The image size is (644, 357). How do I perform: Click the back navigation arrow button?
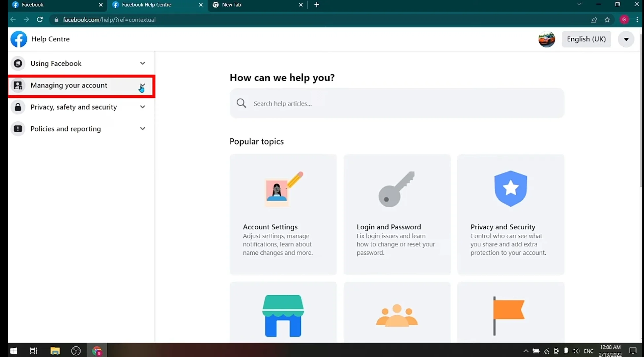click(x=13, y=20)
